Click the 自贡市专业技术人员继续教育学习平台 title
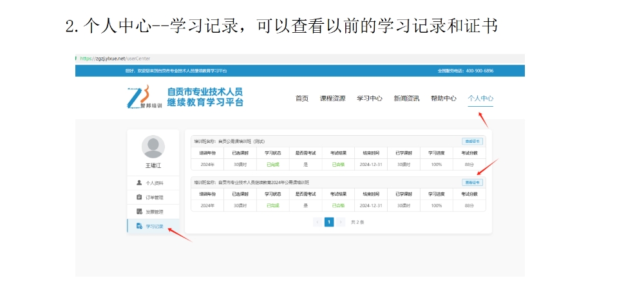The width and height of the screenshot is (644, 296). [205, 97]
